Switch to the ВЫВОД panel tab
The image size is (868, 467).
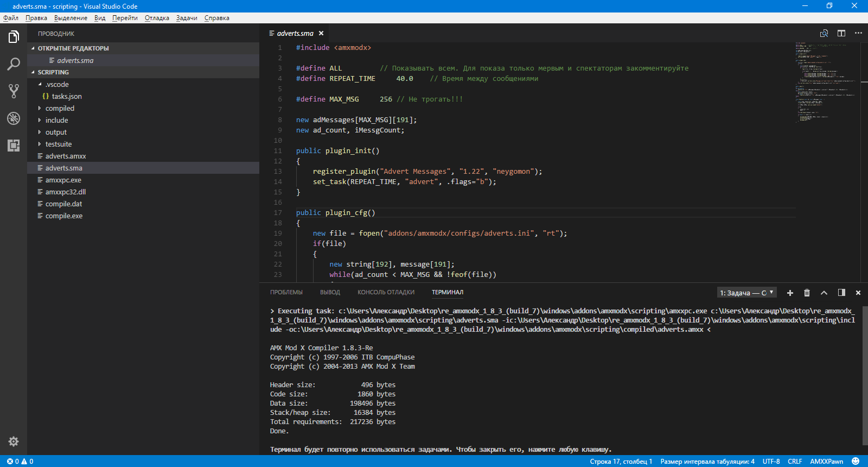(330, 292)
